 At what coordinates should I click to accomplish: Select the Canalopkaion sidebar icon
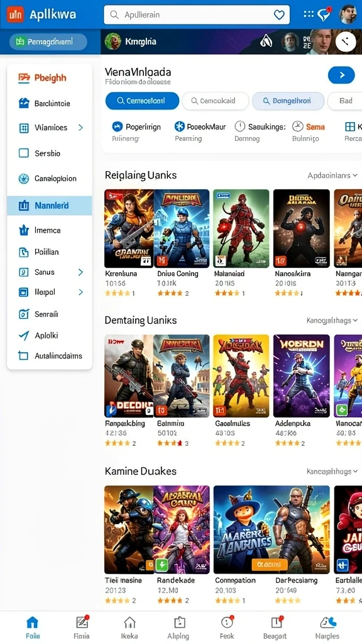pos(24,179)
